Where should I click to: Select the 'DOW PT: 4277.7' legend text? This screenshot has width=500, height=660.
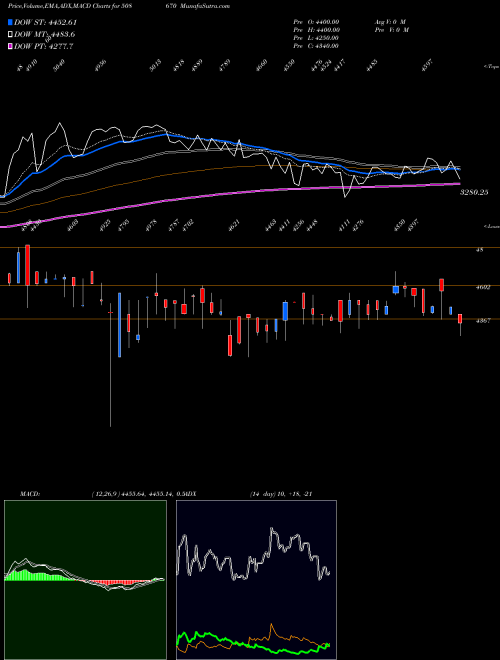(x=44, y=46)
